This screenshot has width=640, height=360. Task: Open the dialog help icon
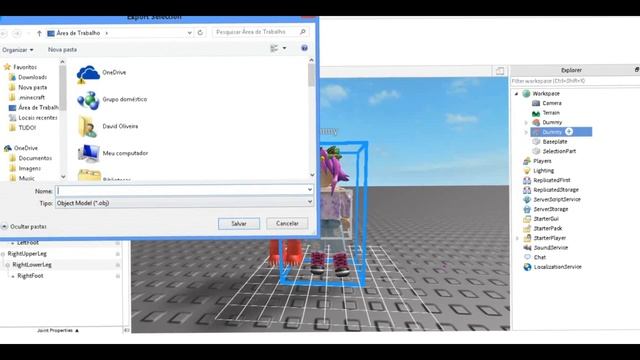304,48
